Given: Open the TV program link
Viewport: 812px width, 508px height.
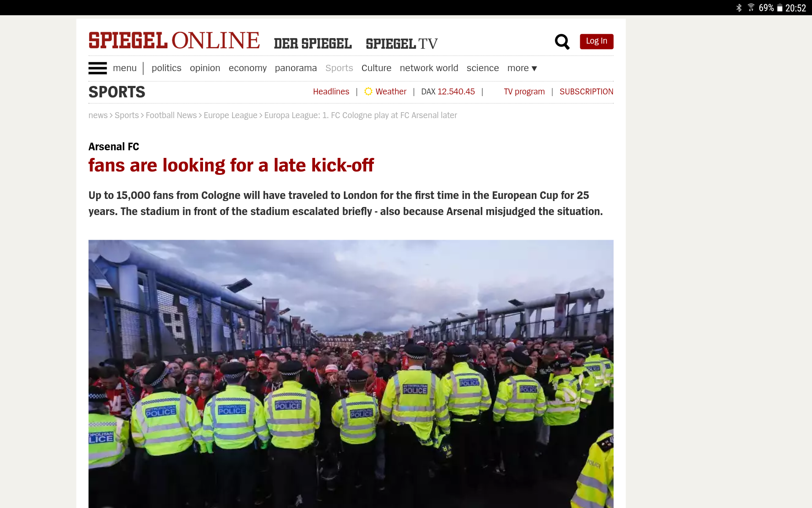Looking at the screenshot, I should tap(524, 91).
